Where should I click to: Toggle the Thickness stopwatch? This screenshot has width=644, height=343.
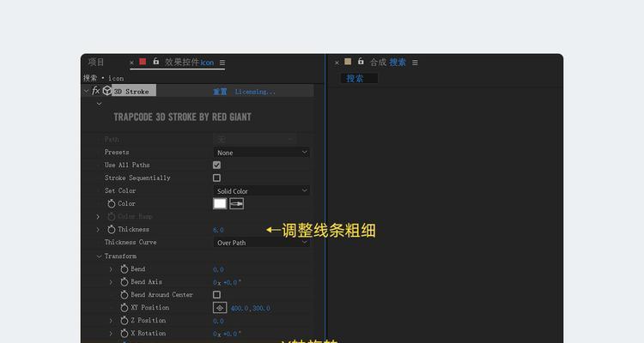(112, 229)
